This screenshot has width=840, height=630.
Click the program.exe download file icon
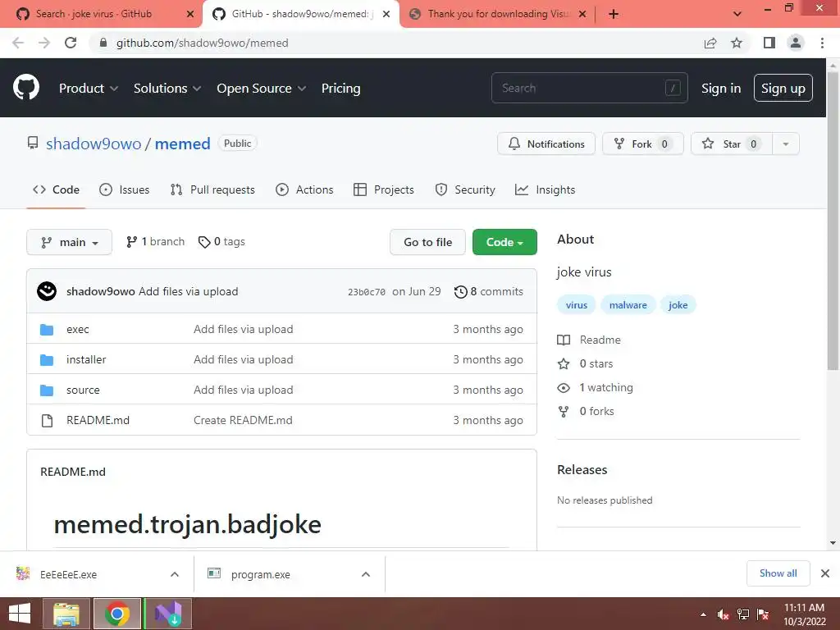214,573
